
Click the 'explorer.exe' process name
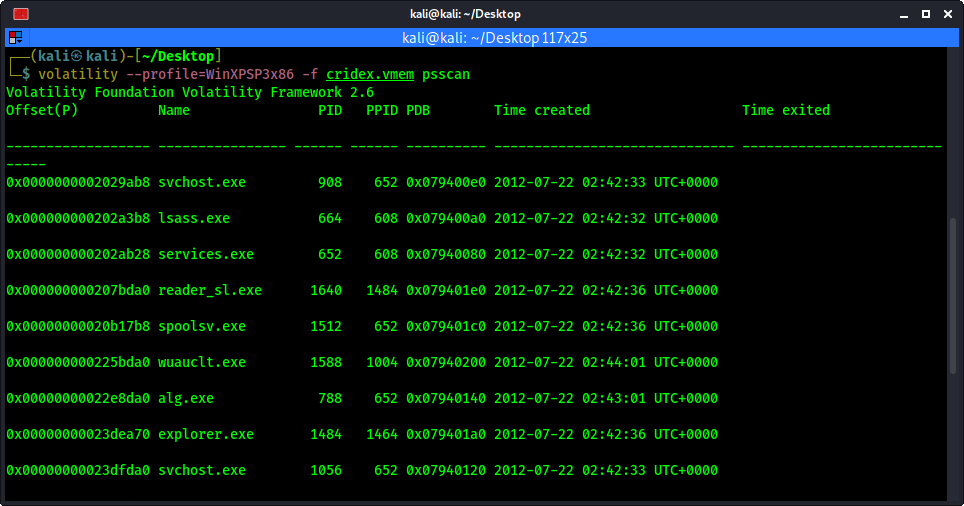206,435
